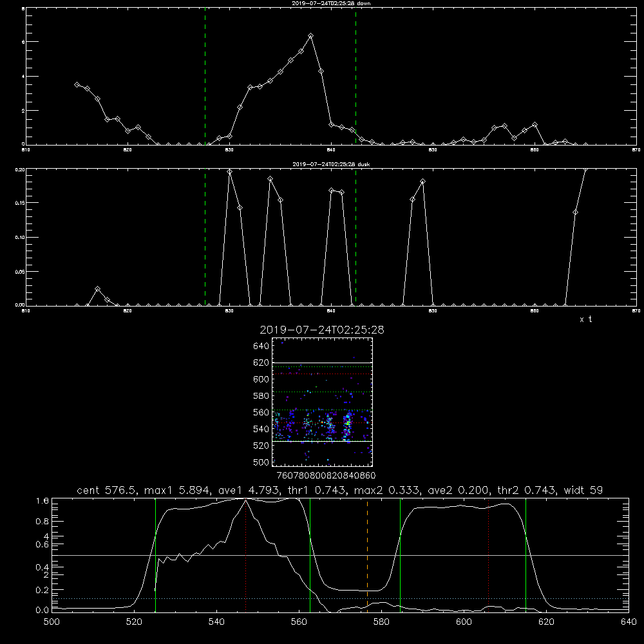Click spectrogram y-axis label 500
644x644 pixels.
(x=261, y=462)
